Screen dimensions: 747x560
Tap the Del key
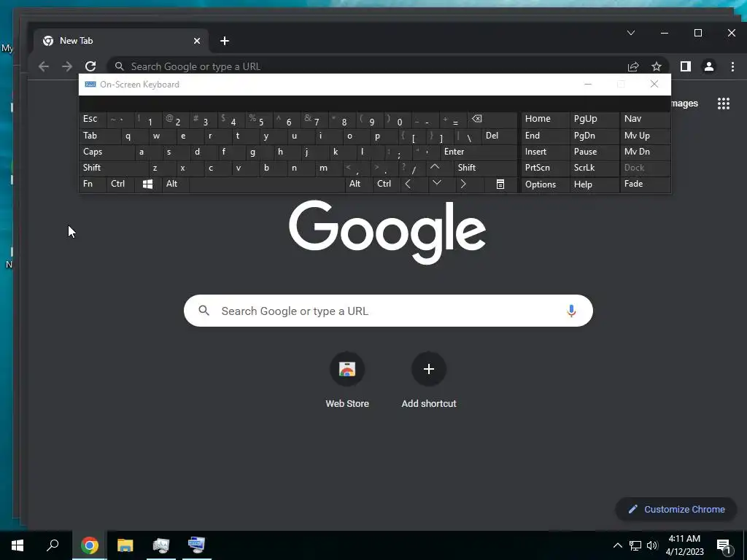pyautogui.click(x=499, y=136)
